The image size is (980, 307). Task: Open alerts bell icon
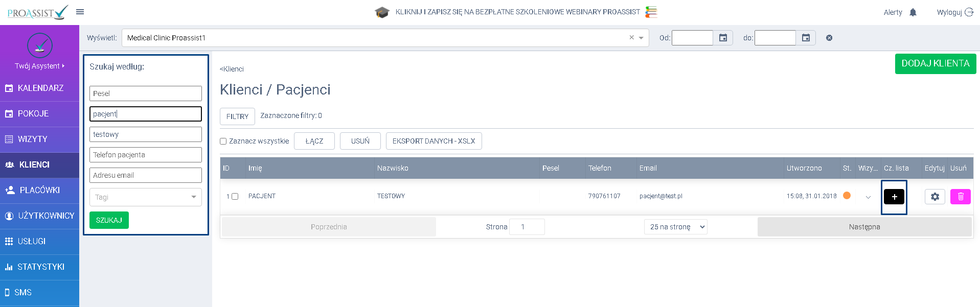[914, 12]
